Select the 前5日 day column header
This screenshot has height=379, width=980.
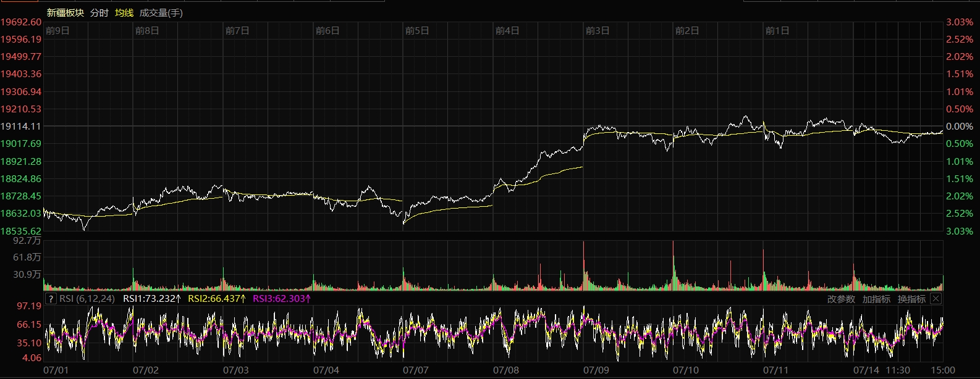click(417, 31)
